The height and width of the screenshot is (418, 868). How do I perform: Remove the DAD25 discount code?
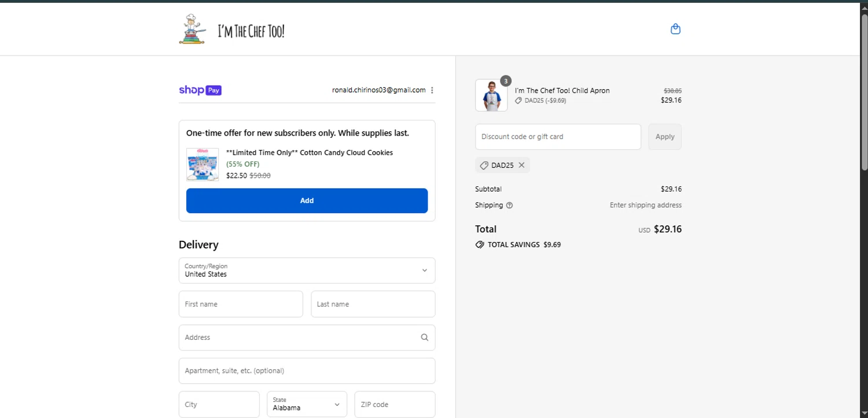(x=521, y=165)
